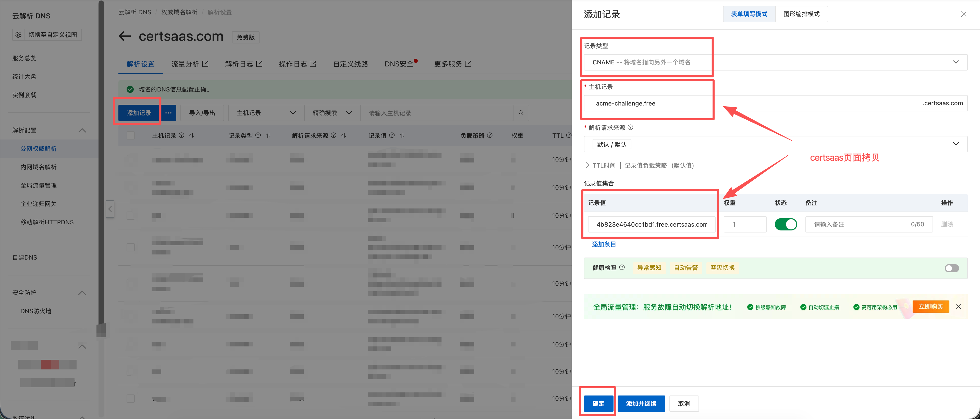Cancel with the 取消 button
This screenshot has height=419, width=980.
[x=684, y=403]
